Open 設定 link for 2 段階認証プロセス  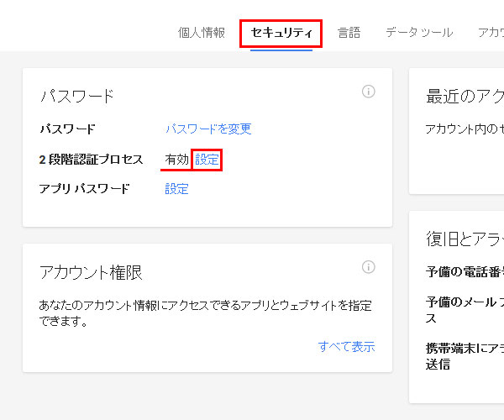[207, 160]
